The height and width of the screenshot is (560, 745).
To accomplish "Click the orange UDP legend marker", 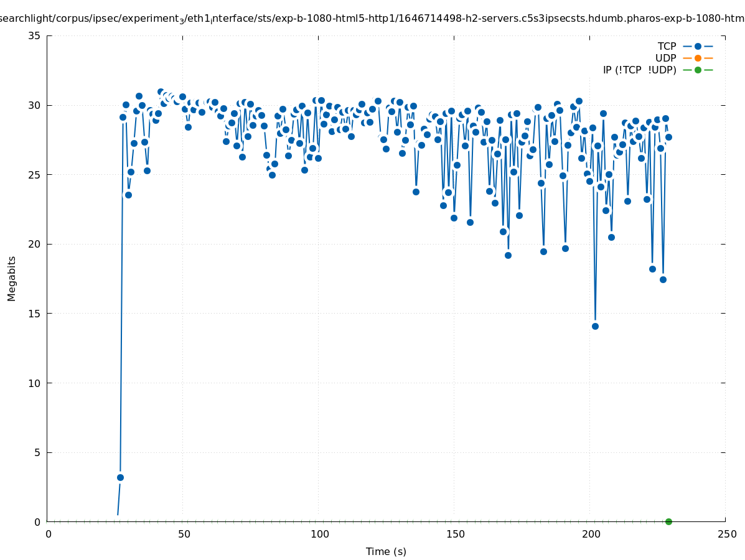I will [698, 58].
